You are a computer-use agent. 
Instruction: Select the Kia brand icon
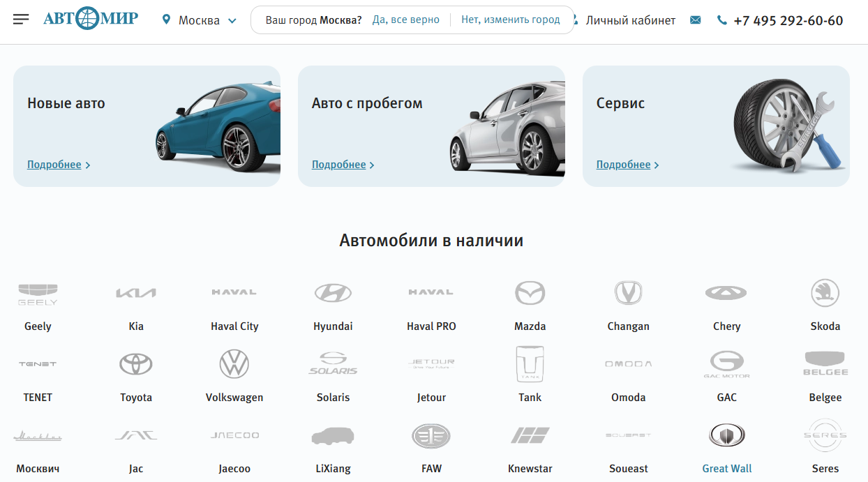point(136,292)
